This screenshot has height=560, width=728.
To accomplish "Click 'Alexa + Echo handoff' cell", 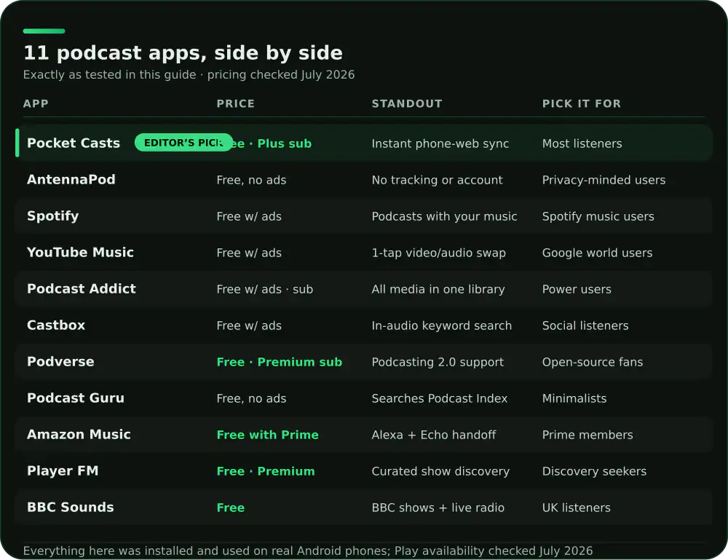I will pos(434,435).
